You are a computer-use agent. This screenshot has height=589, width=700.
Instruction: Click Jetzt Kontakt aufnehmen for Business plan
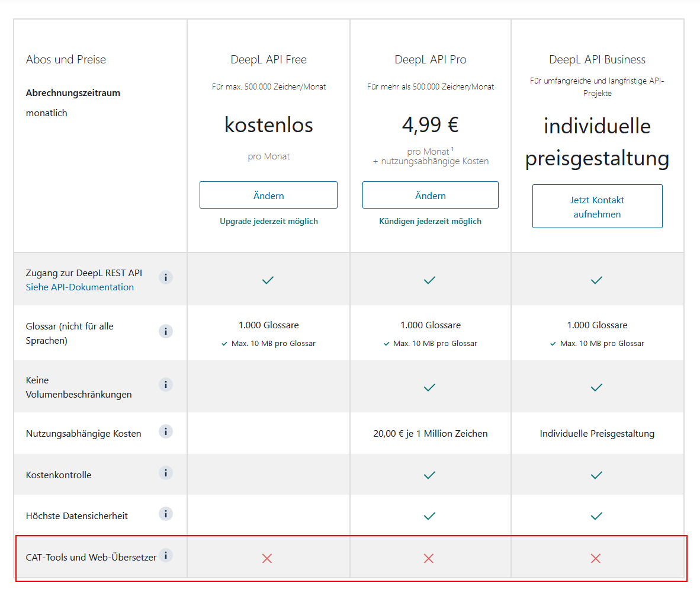[597, 206]
